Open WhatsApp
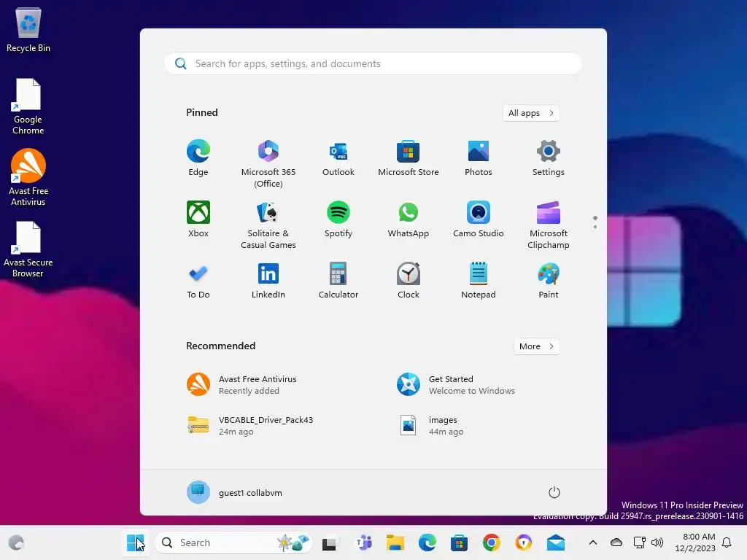The height and width of the screenshot is (560, 747). 409,219
